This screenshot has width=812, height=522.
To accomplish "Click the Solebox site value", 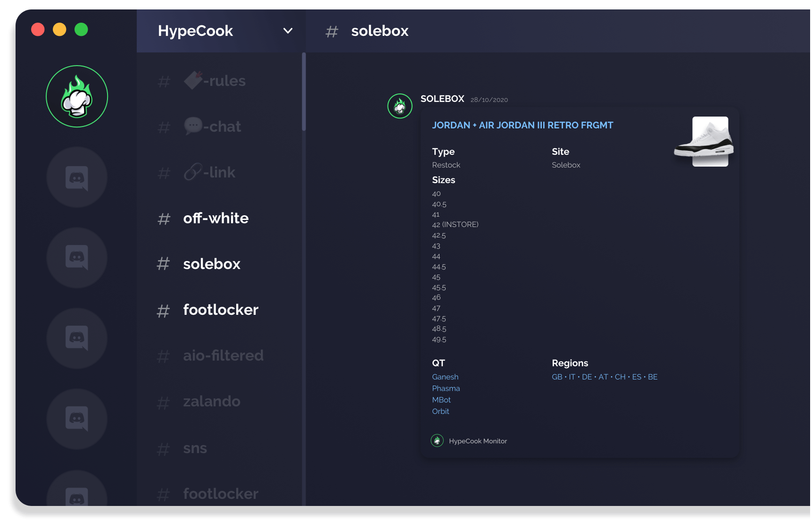I will [x=566, y=165].
